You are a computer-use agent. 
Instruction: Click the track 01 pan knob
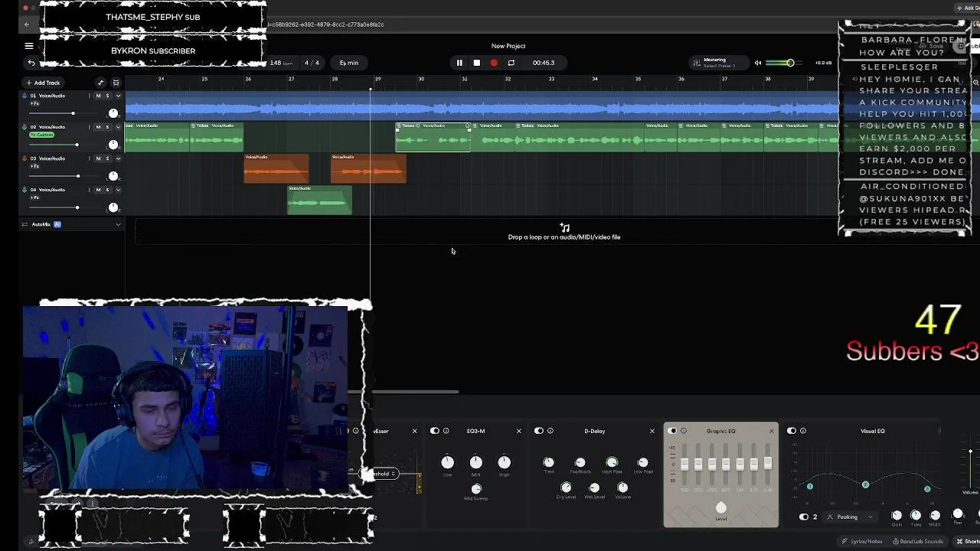point(113,113)
